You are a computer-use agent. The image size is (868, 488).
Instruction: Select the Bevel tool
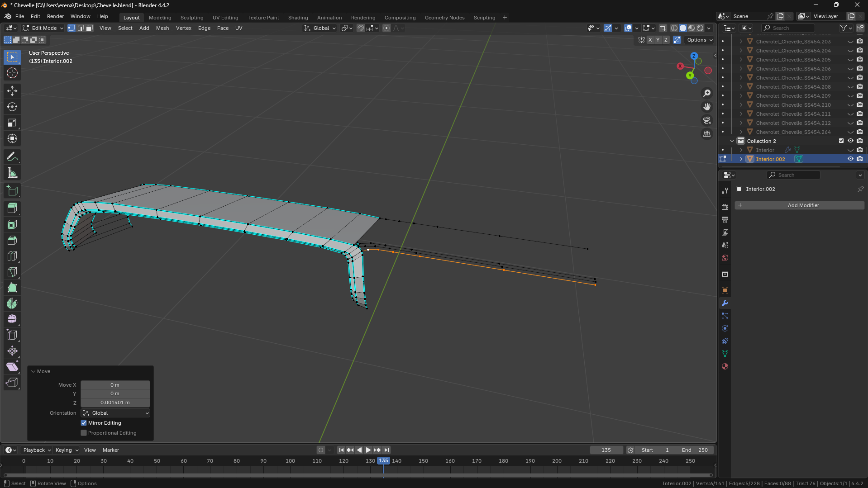pyautogui.click(x=12, y=240)
